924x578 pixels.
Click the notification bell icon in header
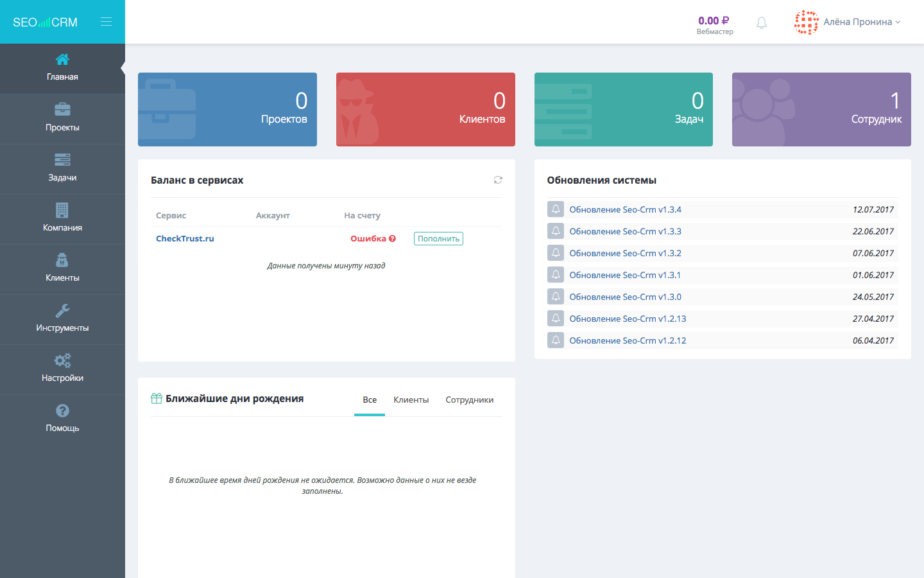coord(761,22)
